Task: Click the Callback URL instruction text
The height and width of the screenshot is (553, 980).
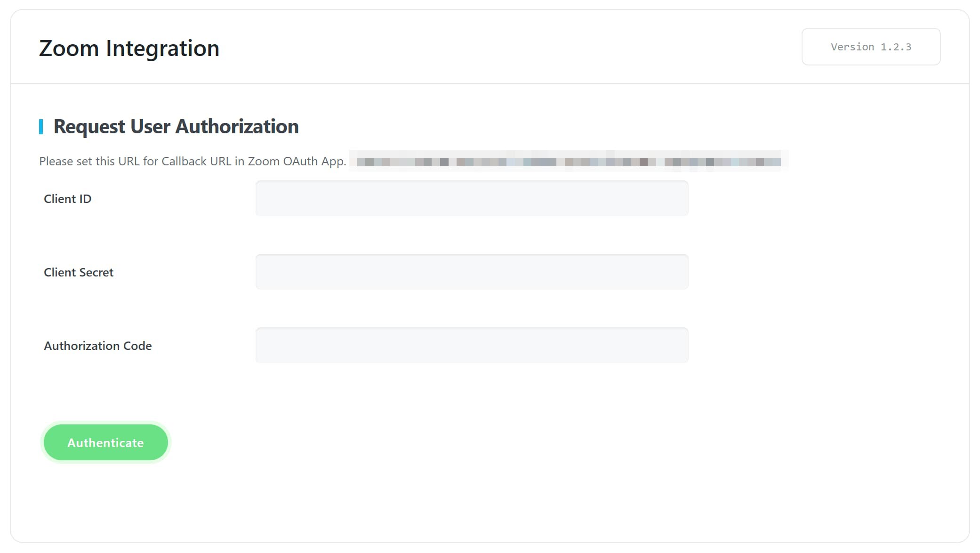Action: 192,161
